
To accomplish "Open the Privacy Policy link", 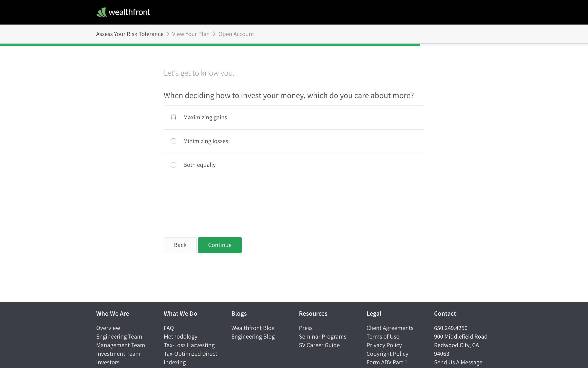I will 384,345.
